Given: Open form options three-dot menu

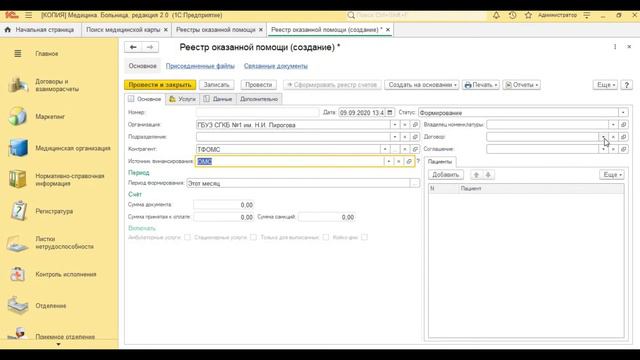Looking at the screenshot, I should 615,47.
